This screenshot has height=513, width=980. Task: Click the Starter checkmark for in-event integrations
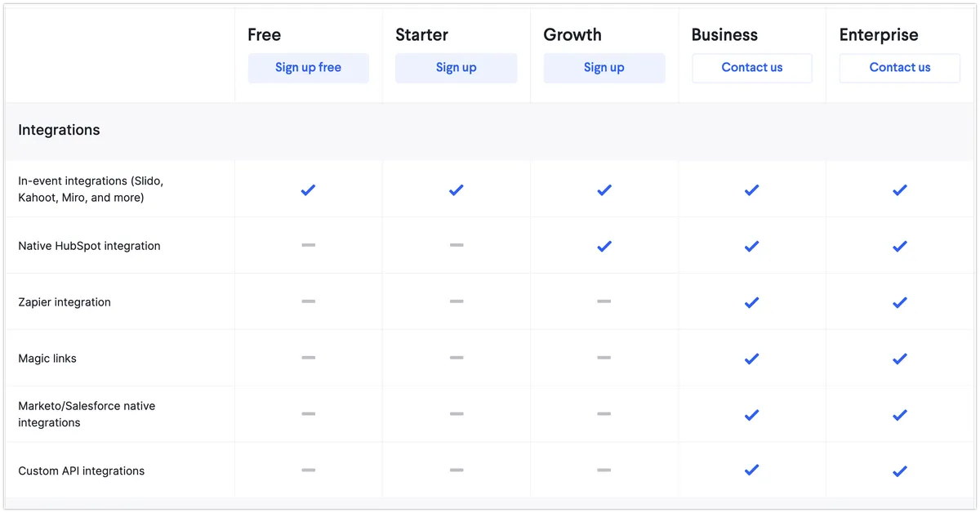456,190
